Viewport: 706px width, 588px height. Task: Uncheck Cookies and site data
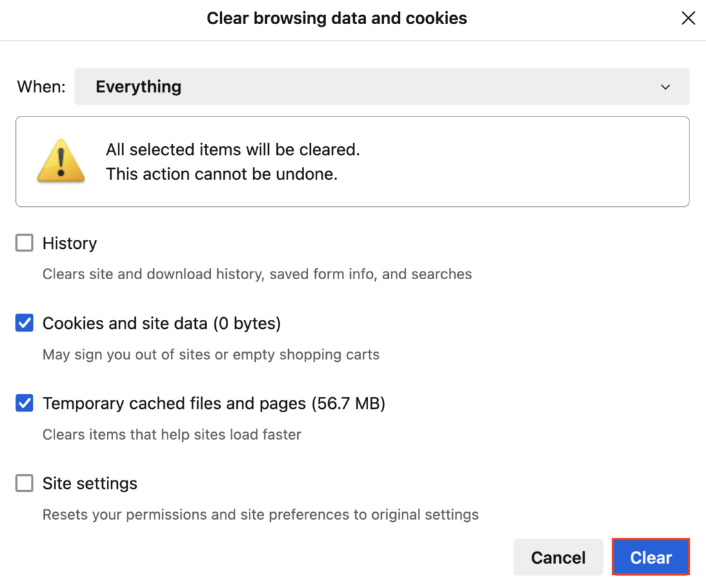pyautogui.click(x=24, y=323)
